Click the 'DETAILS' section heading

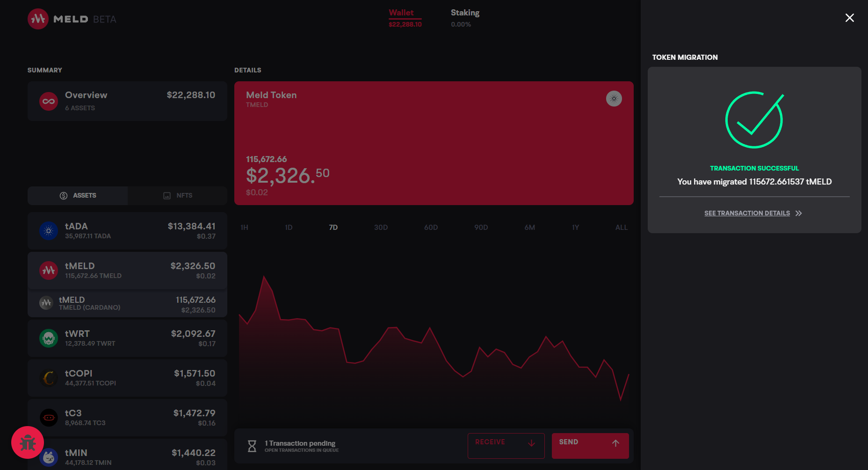248,70
